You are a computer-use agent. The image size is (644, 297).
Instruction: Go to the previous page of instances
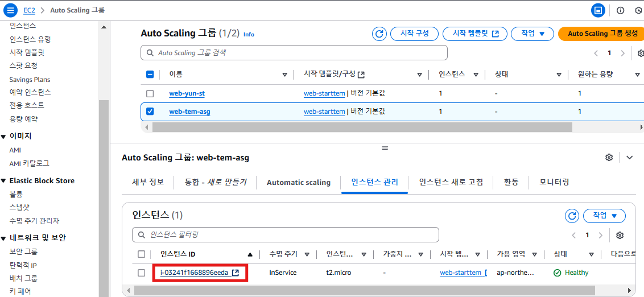click(574, 235)
